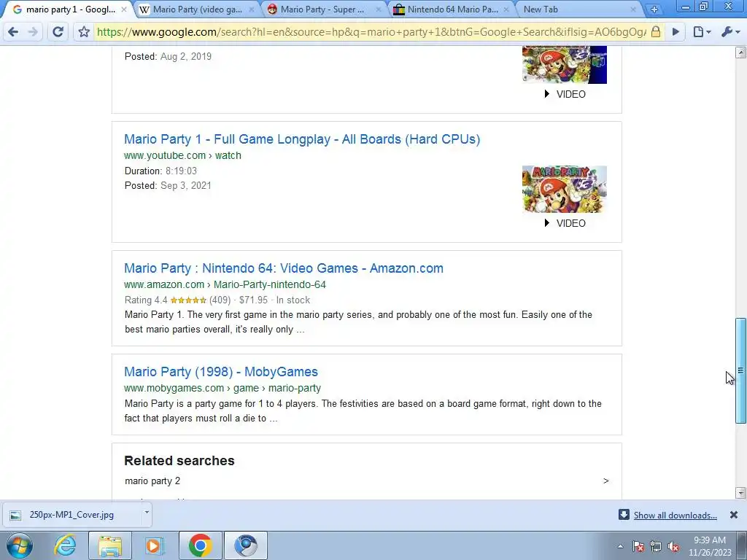Viewport: 747px width, 560px height.
Task: Close the mario party 1 Google tab
Action: click(x=124, y=9)
